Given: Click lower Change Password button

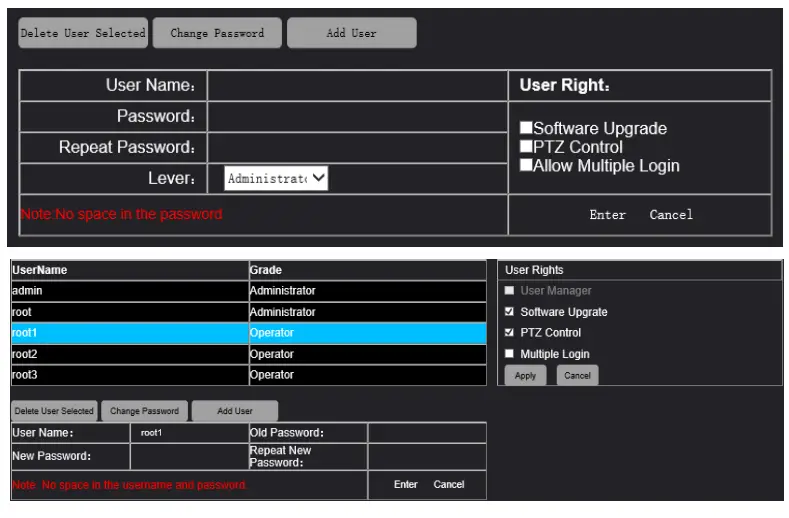Looking at the screenshot, I should [144, 411].
